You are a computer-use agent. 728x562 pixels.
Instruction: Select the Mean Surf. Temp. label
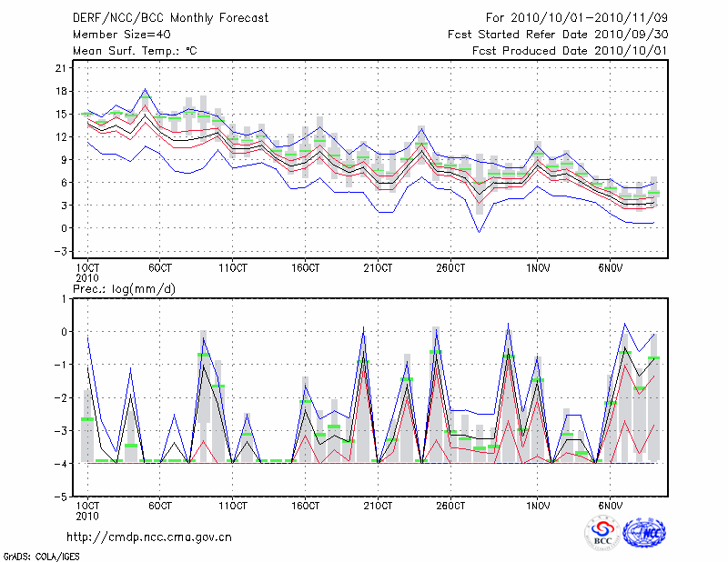coord(135,51)
